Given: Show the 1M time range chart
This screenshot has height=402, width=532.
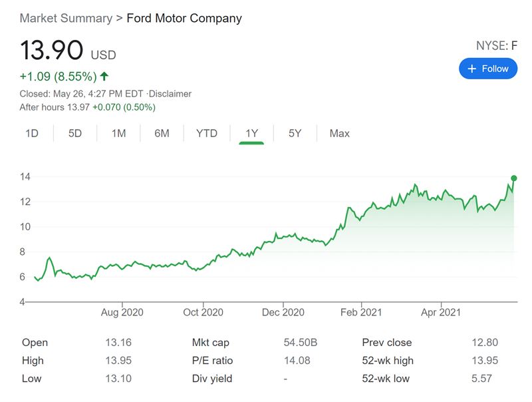Looking at the screenshot, I should pos(118,133).
